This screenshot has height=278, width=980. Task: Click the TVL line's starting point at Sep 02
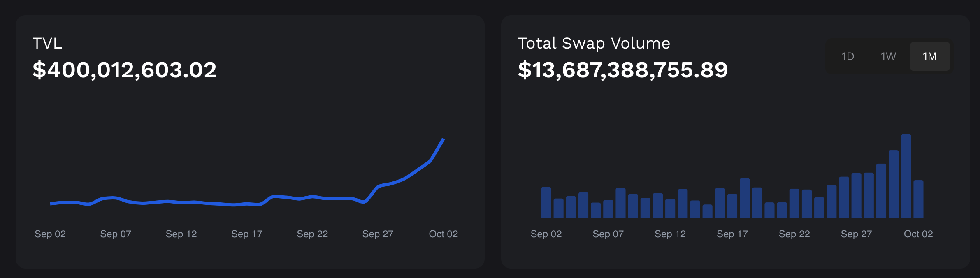pyautogui.click(x=51, y=204)
